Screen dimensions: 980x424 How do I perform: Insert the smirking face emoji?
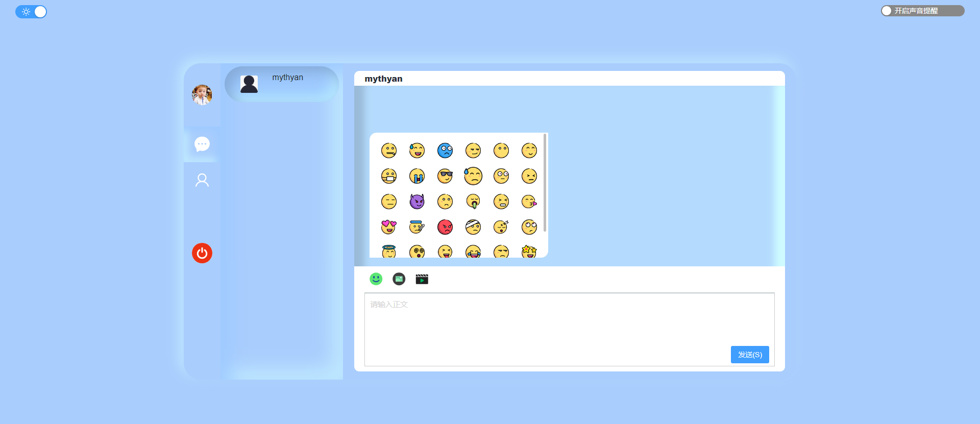click(473, 151)
